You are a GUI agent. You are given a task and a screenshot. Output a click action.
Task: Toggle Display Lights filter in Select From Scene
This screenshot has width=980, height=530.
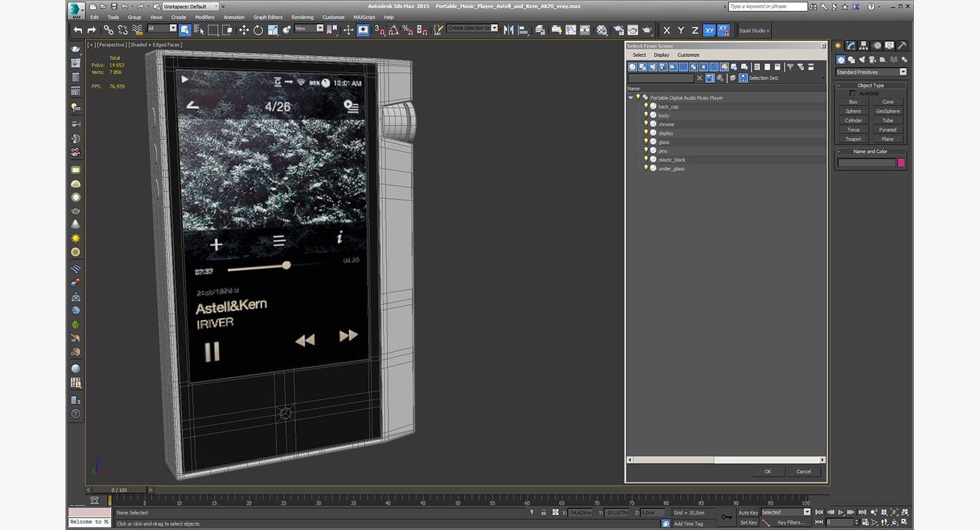(653, 67)
